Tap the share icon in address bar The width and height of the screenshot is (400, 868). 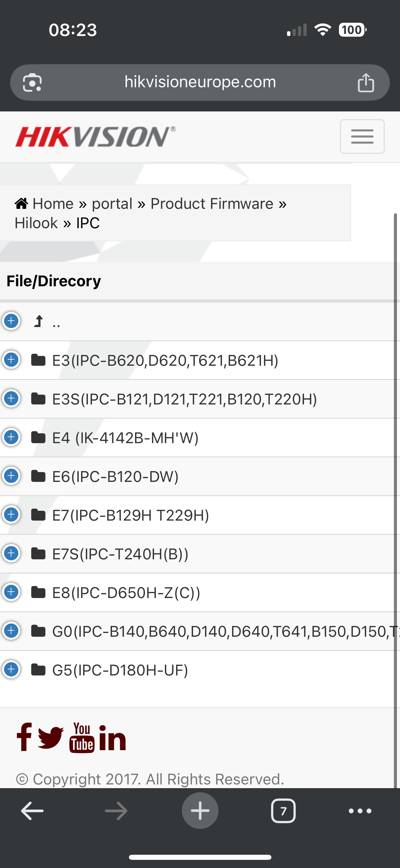tap(366, 83)
